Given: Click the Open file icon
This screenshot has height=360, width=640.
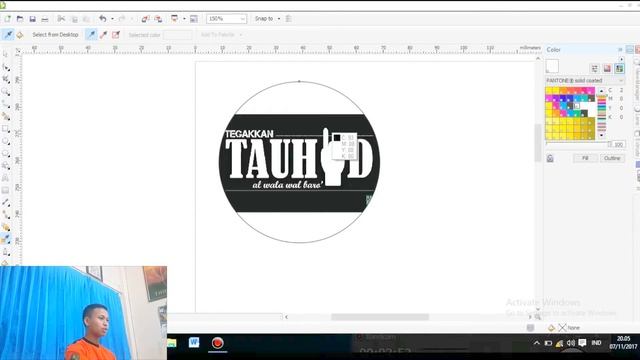Looking at the screenshot, I should click(x=20, y=19).
